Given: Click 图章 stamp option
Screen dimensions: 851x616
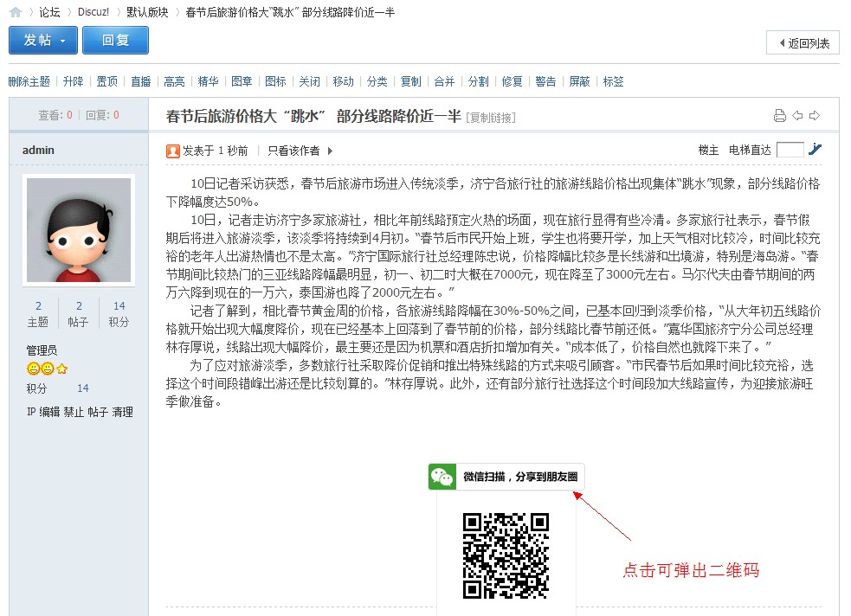Looking at the screenshot, I should pyautogui.click(x=242, y=82).
